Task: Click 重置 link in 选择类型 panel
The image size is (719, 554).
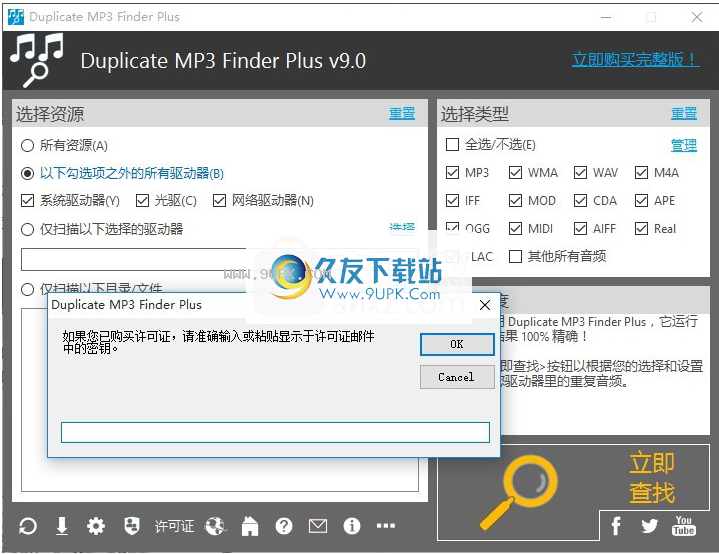Action: 684,113
